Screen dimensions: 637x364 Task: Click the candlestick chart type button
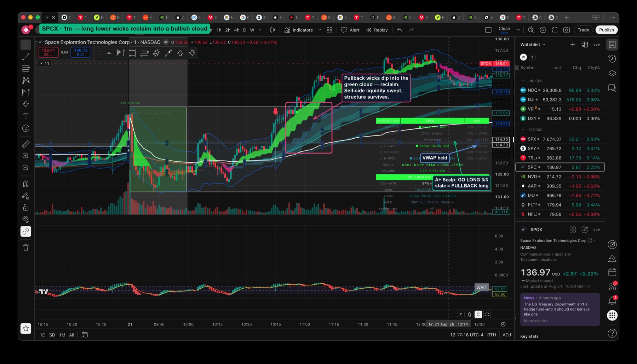pyautogui.click(x=272, y=30)
